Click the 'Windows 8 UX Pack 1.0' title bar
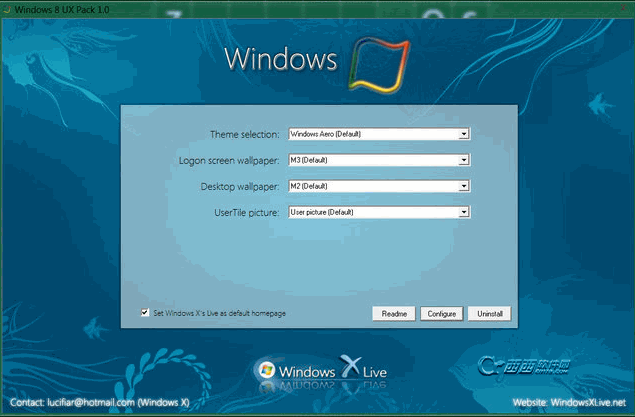The image size is (635, 417). (68, 7)
